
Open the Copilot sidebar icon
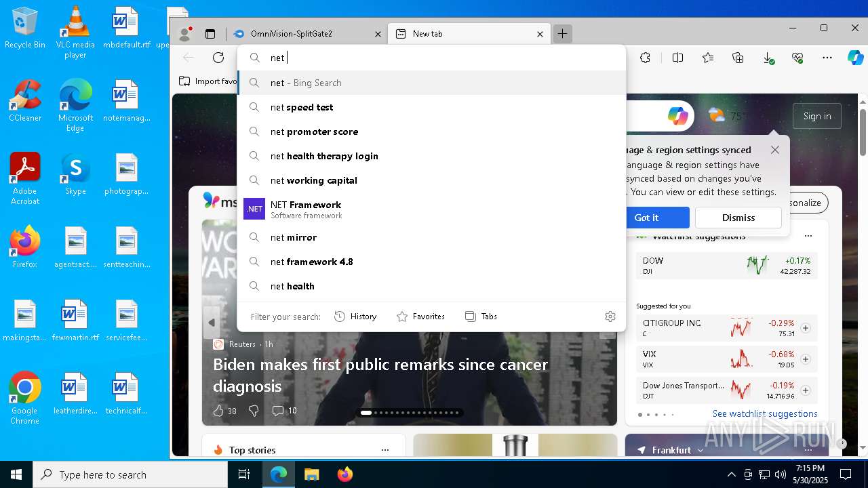[x=855, y=58]
